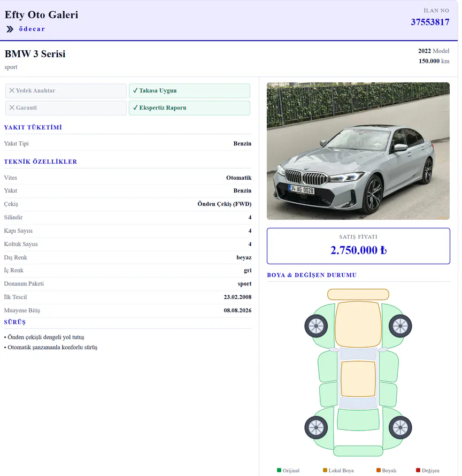The height and width of the screenshot is (476, 462).
Task: Select the İç Renk value gri
Action: pyautogui.click(x=248, y=271)
